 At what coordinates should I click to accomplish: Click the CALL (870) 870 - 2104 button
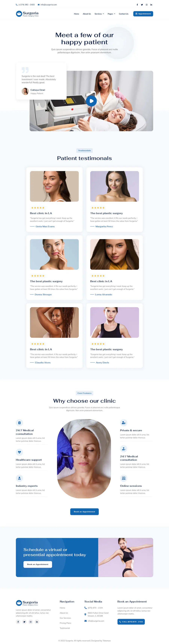[131, 621]
